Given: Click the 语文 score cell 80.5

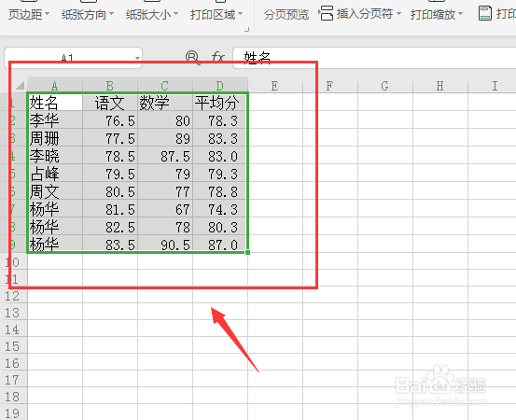Looking at the screenshot, I should [x=110, y=191].
